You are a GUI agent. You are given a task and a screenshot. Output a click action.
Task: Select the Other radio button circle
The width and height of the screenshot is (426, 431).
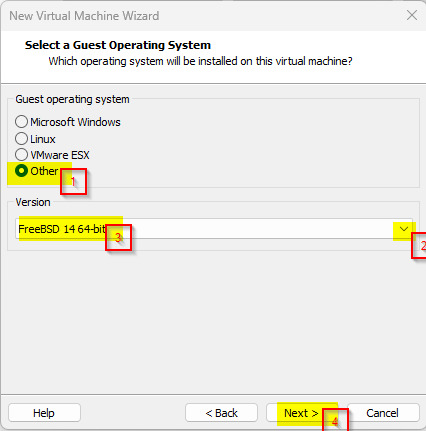[21, 171]
